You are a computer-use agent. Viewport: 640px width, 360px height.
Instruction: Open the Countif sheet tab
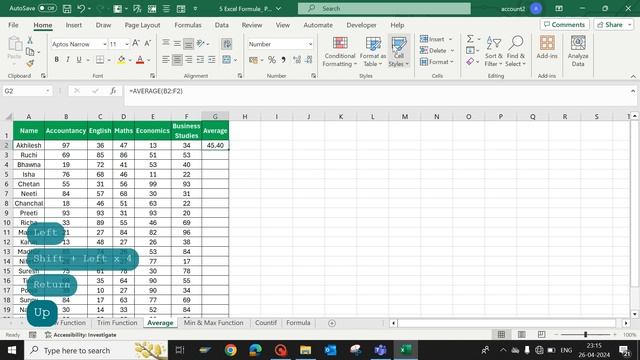pos(266,323)
